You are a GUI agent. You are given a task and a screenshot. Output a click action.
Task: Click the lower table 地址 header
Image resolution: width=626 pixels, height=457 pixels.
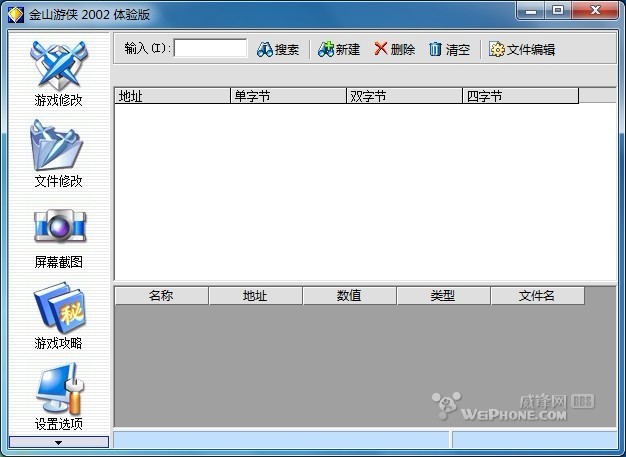(256, 296)
